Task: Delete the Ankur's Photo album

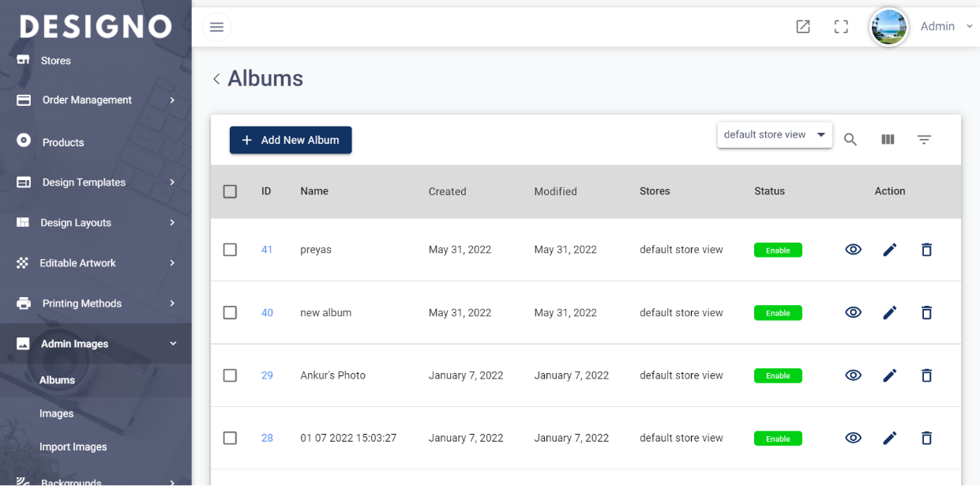Action: point(927,375)
